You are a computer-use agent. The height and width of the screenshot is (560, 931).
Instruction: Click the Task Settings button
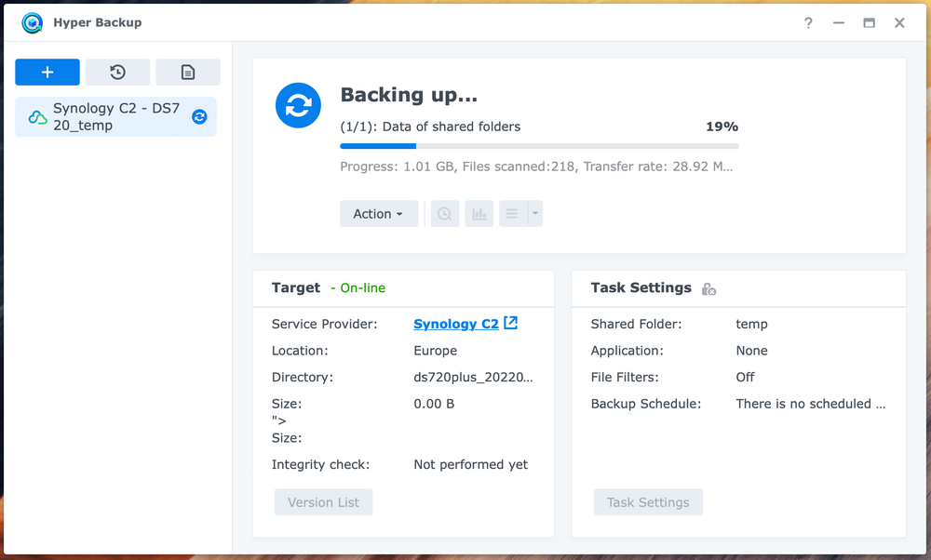(x=648, y=502)
